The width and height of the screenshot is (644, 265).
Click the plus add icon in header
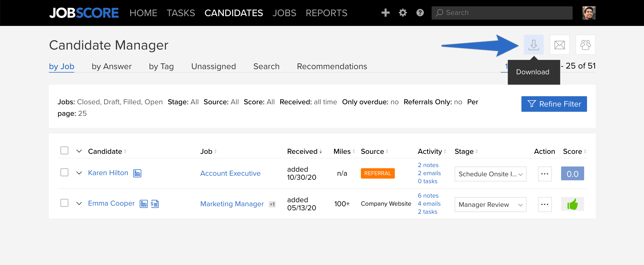pyautogui.click(x=385, y=13)
